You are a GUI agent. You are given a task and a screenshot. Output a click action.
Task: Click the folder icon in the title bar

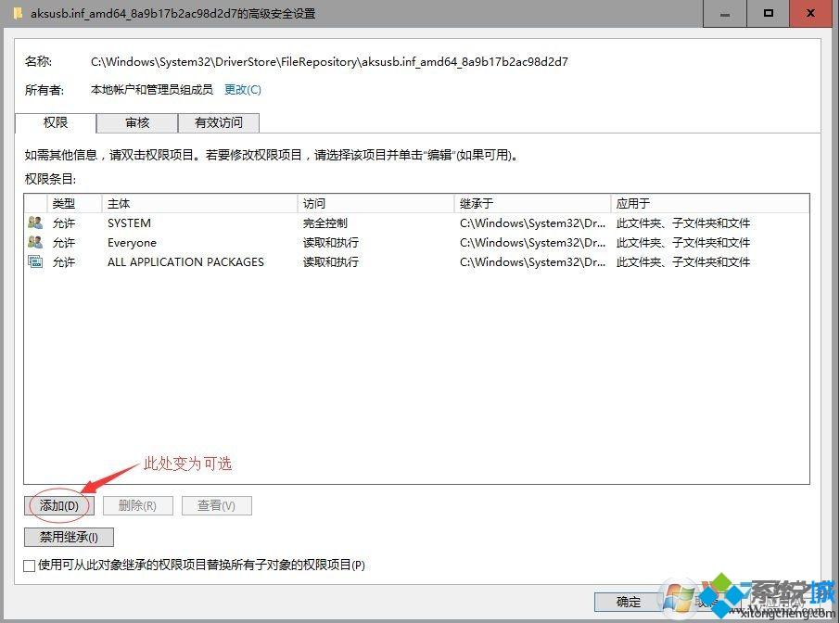[x=19, y=13]
